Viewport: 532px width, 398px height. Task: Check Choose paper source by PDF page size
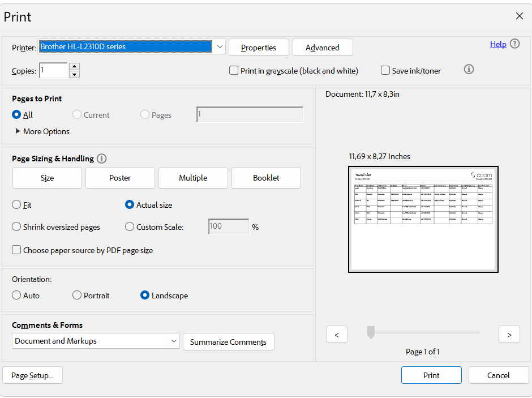pyautogui.click(x=16, y=250)
